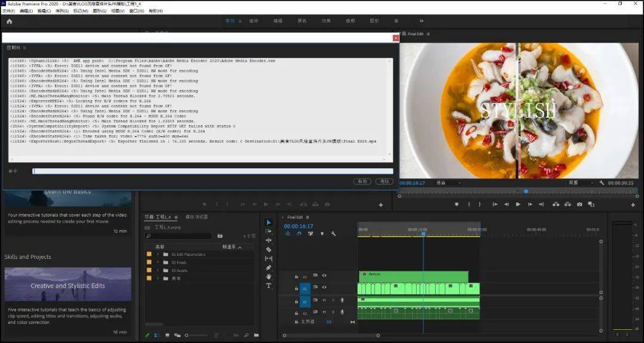Screen dimensions: 644x343
Task: Open timeline display settings wrench icon
Action: (333, 234)
